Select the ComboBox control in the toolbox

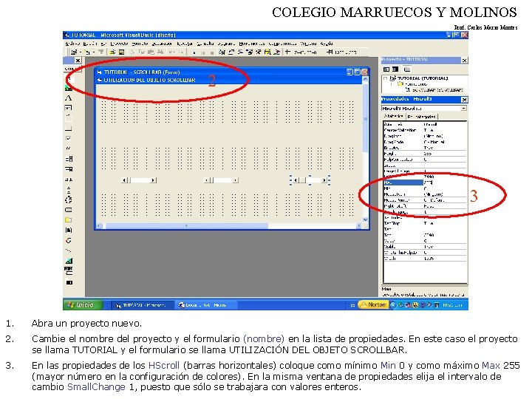tap(69, 159)
